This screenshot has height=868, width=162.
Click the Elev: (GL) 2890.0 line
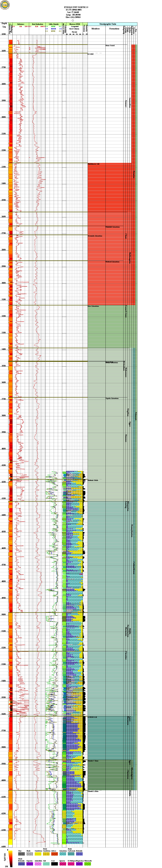[x=73, y=18]
